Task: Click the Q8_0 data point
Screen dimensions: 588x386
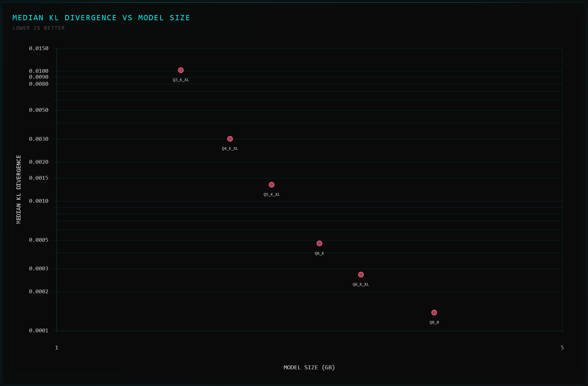Action: tap(434, 312)
